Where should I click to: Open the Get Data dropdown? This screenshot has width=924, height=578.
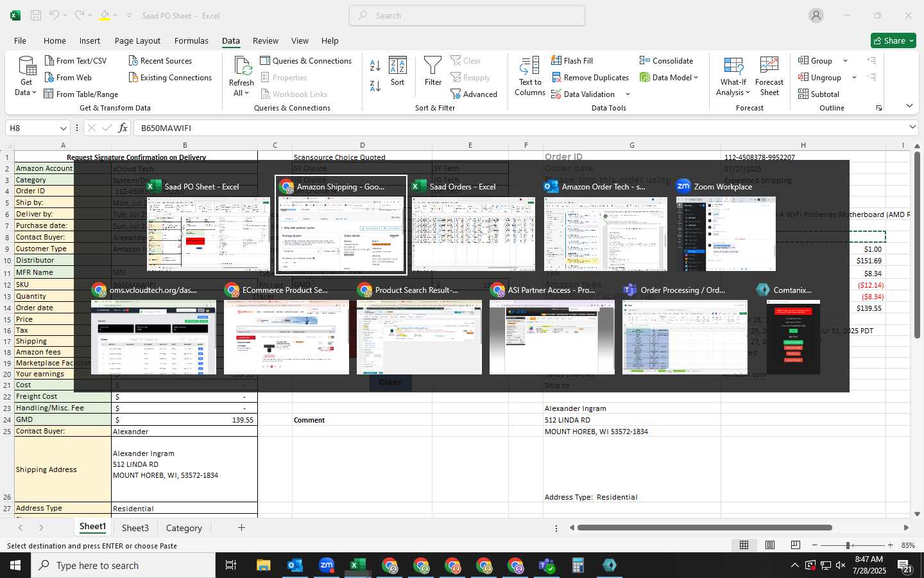pos(26,76)
